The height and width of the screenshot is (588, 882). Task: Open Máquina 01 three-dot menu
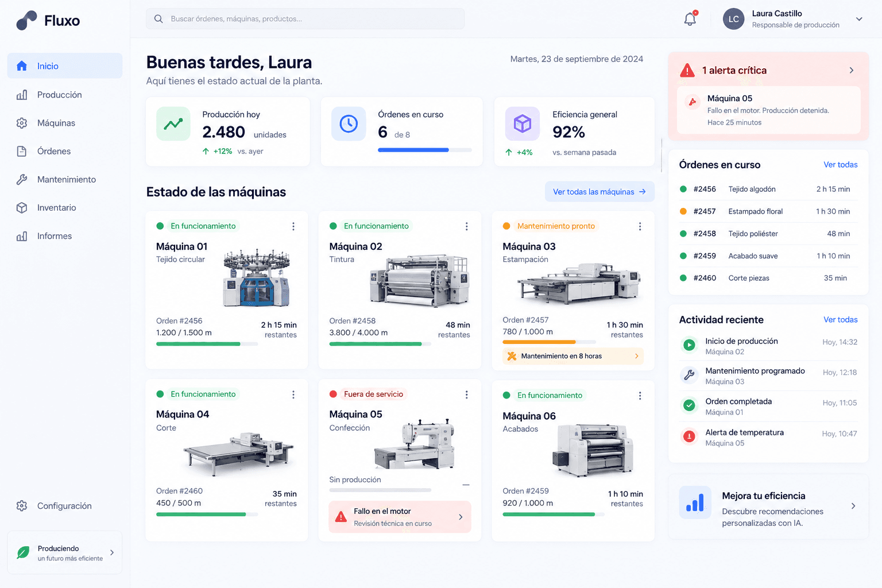pos(293,226)
